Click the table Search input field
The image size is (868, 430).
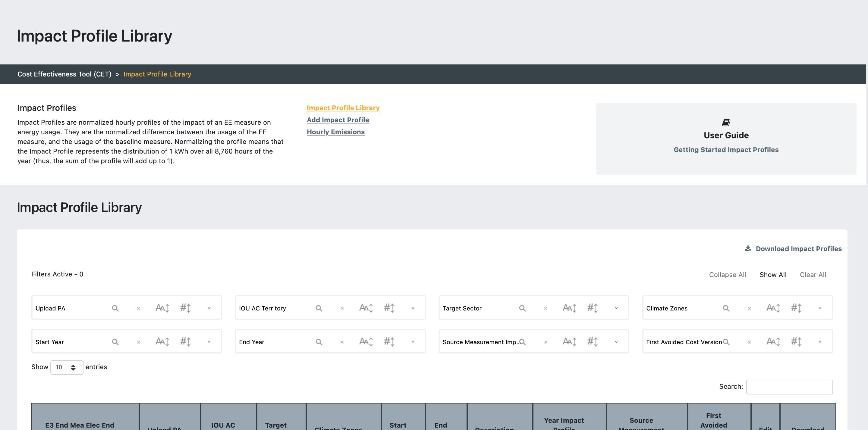789,387
